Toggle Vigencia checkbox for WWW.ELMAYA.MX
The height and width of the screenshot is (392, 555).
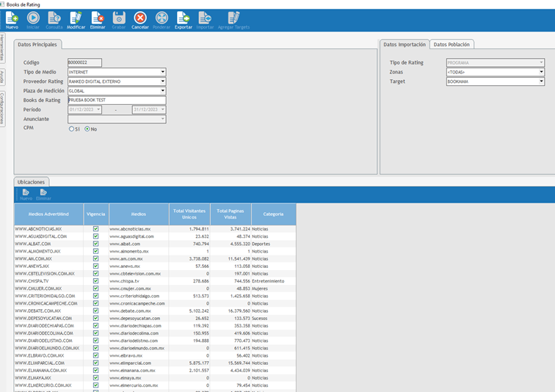click(96, 378)
